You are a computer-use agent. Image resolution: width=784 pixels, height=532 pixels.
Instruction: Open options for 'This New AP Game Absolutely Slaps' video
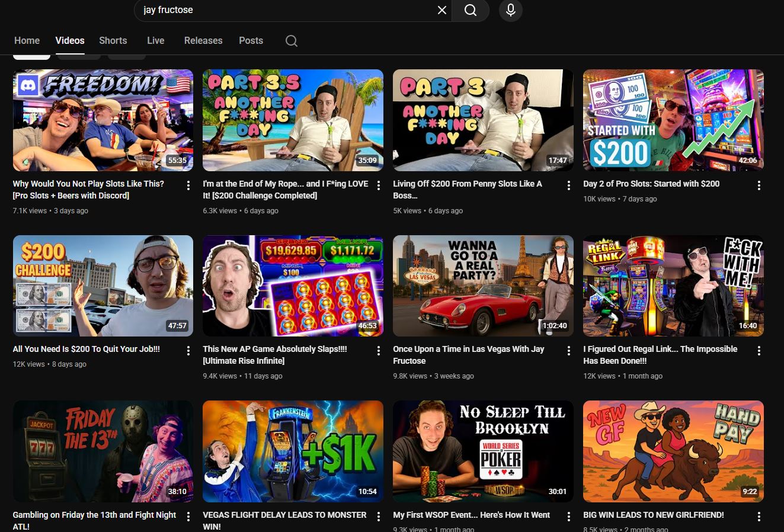[379, 351]
